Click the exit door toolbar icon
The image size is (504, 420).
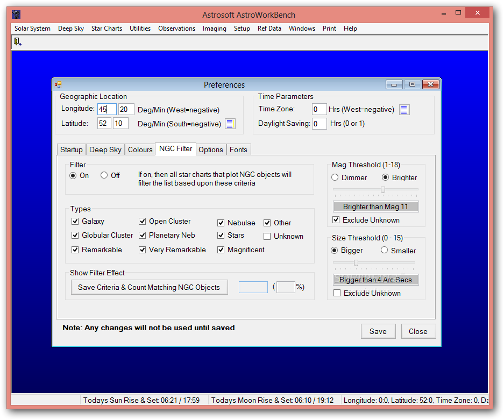coord(17,42)
